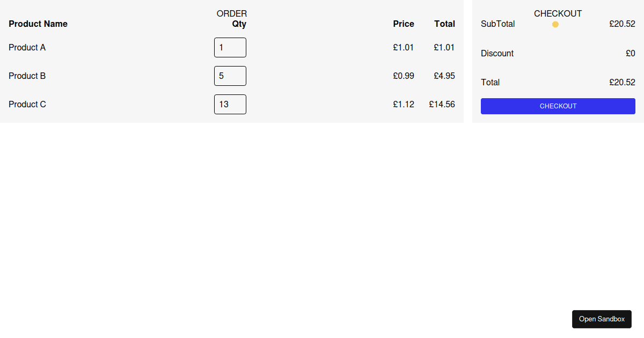Open Sandbox via the bottom-right button
Screen dimensions: 644x338
click(602, 319)
